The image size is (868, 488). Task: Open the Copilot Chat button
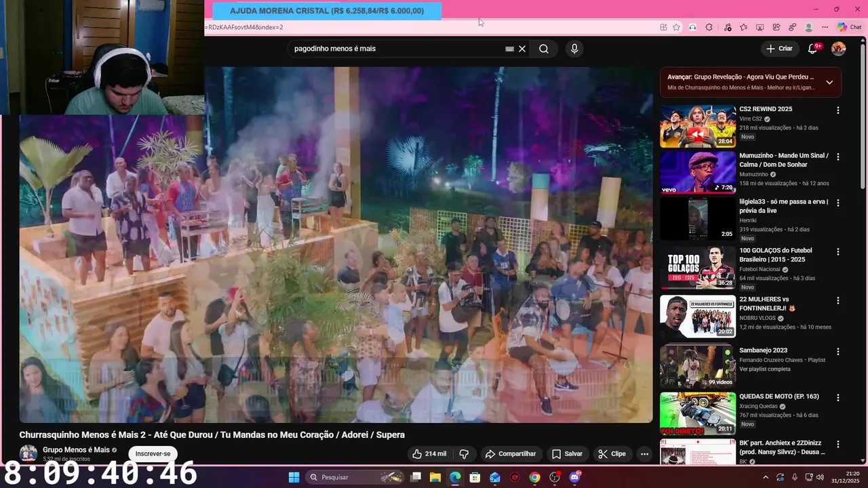849,27
